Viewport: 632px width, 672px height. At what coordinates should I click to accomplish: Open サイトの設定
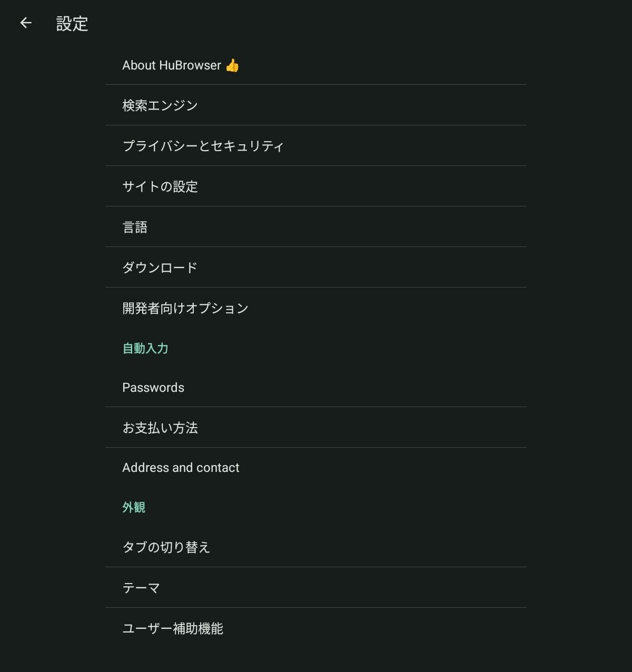[x=316, y=186]
